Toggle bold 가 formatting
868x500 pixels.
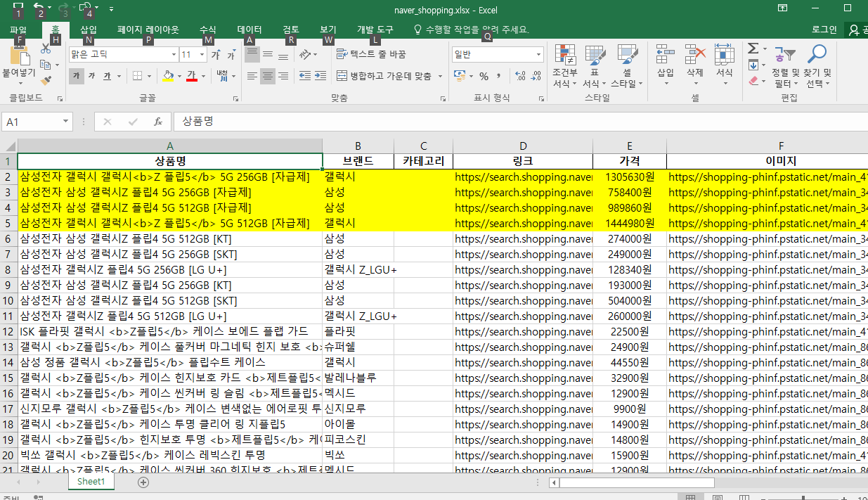tap(76, 76)
